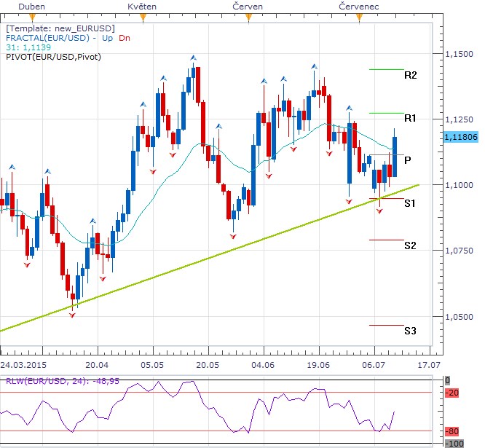485x448 pixels.
Task: Select the R1 resistance level label
Action: (x=410, y=118)
